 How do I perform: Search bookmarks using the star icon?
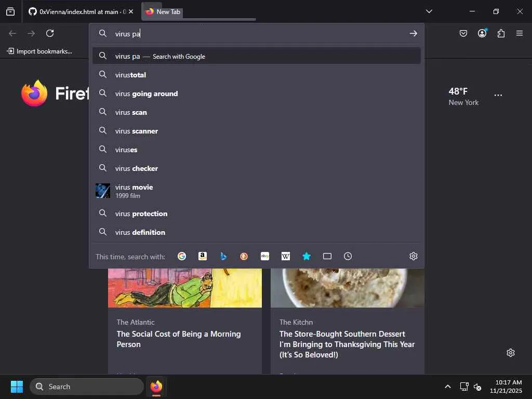(x=307, y=256)
